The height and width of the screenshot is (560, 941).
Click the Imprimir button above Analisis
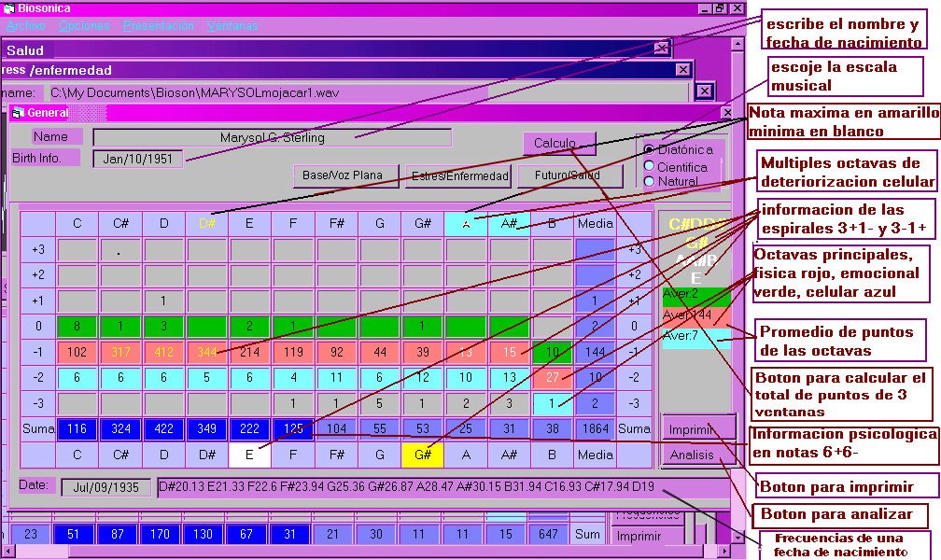tap(692, 429)
